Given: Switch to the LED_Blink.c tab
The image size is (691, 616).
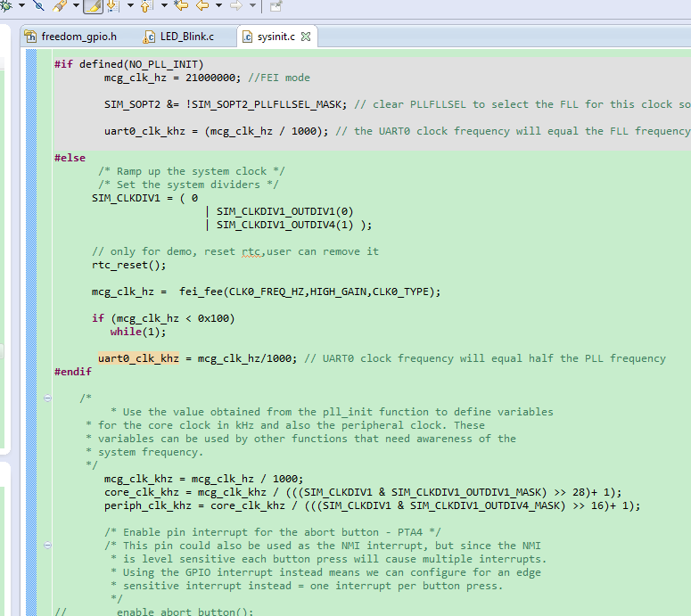Looking at the screenshot, I should pyautogui.click(x=179, y=37).
